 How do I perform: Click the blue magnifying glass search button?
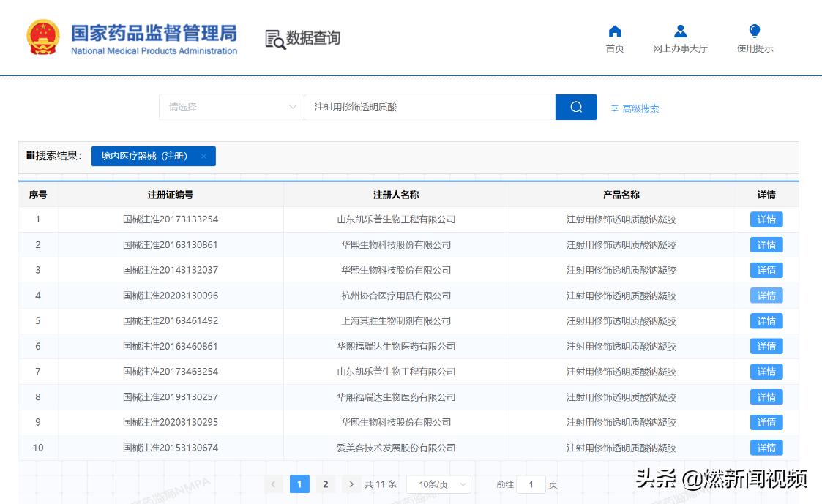pos(576,107)
